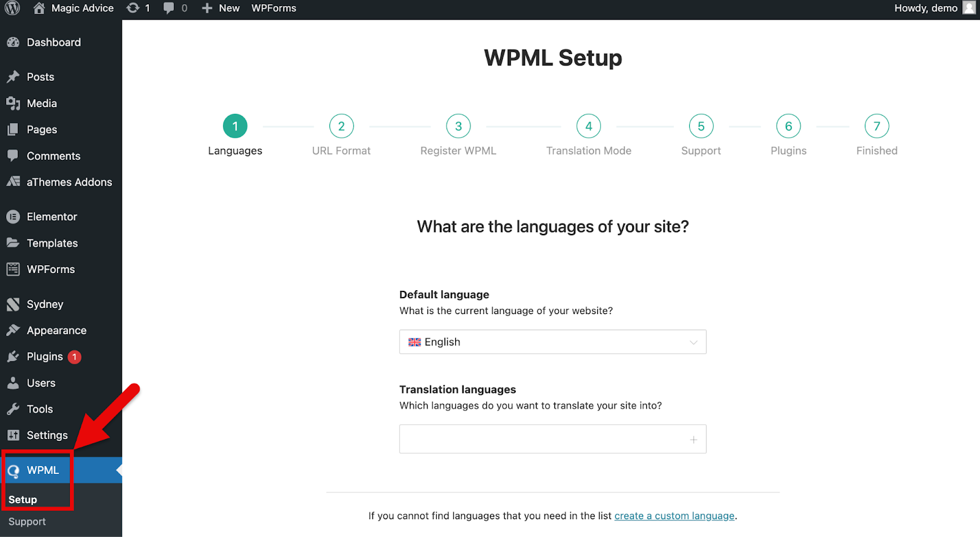Click the Media library icon
Screen dimensions: 980x537
(13, 103)
